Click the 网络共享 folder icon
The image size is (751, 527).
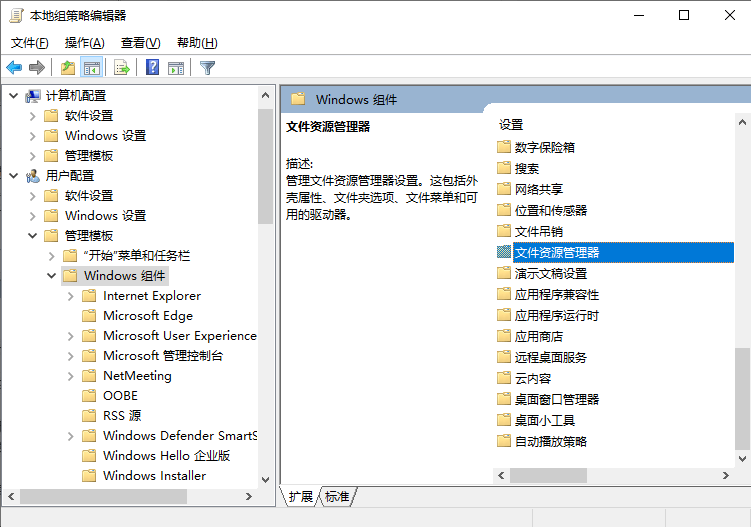click(x=503, y=189)
